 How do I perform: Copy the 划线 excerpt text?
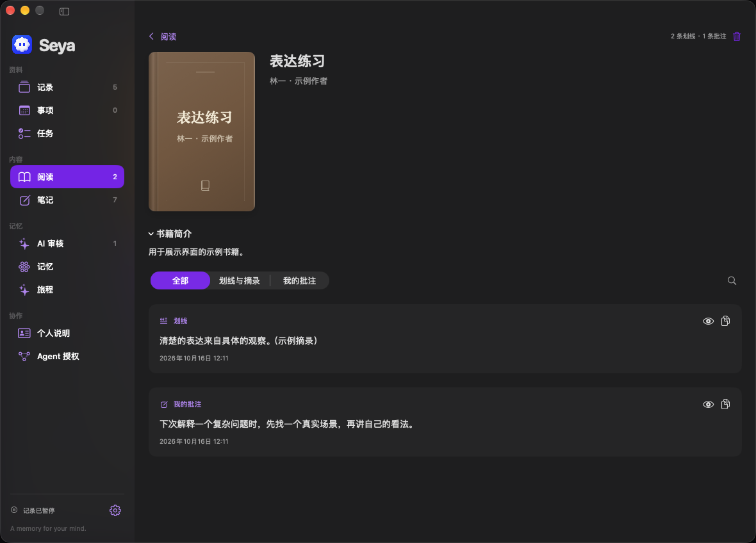point(726,321)
